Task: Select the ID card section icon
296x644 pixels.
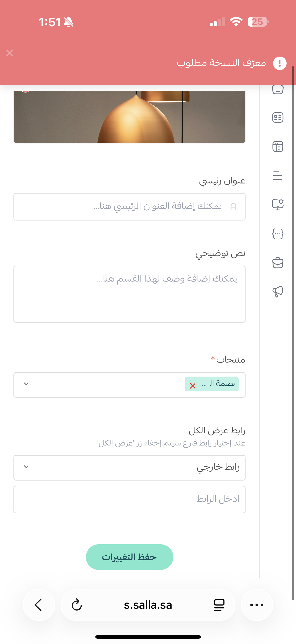Action: point(278,117)
